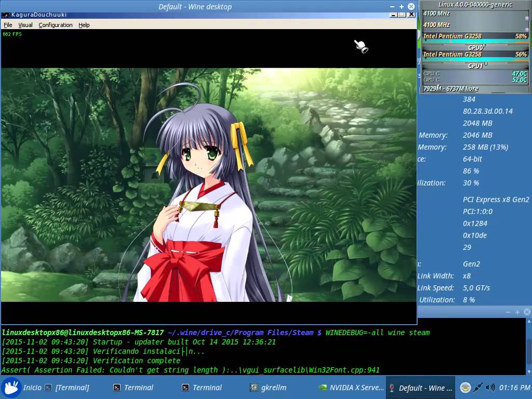
Task: Maximize the Wine desktop window with plus
Action: [402, 7]
